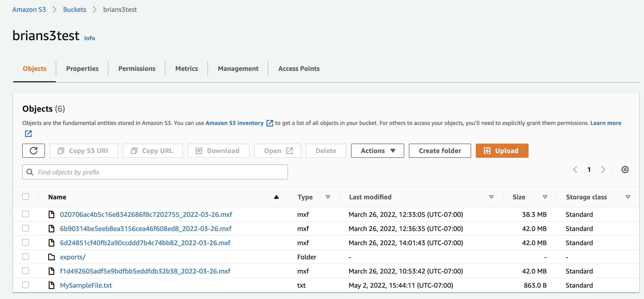Sort by Type column arrow
Image resolution: width=644 pixels, height=299 pixels.
click(x=328, y=197)
